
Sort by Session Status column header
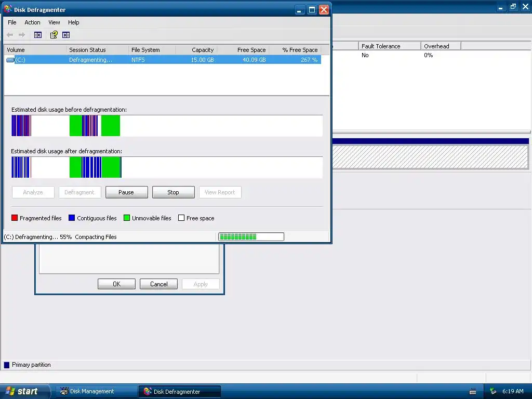[97, 50]
